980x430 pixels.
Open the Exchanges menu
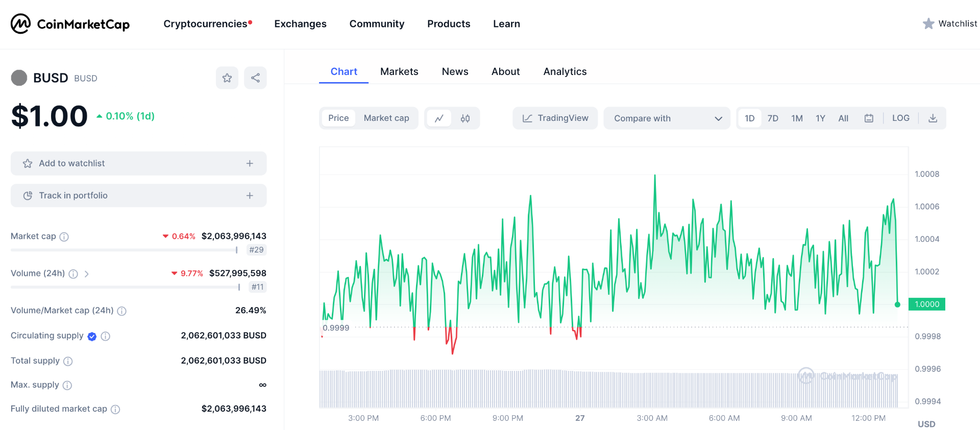point(300,23)
